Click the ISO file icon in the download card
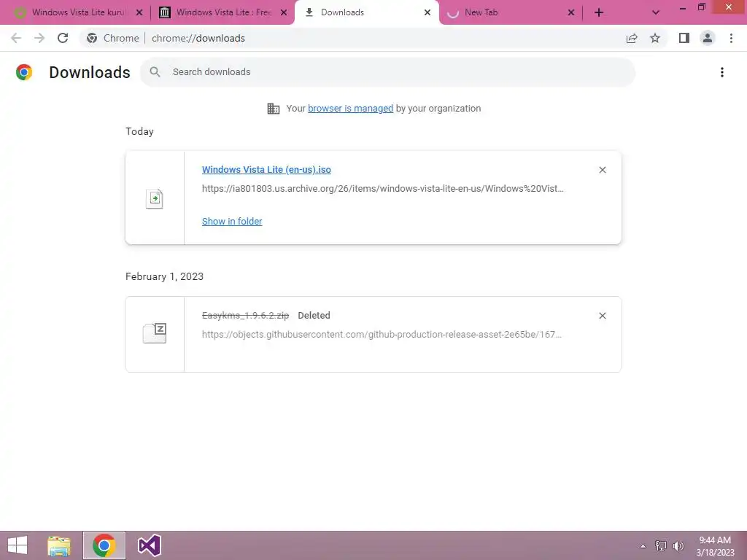 coord(155,198)
